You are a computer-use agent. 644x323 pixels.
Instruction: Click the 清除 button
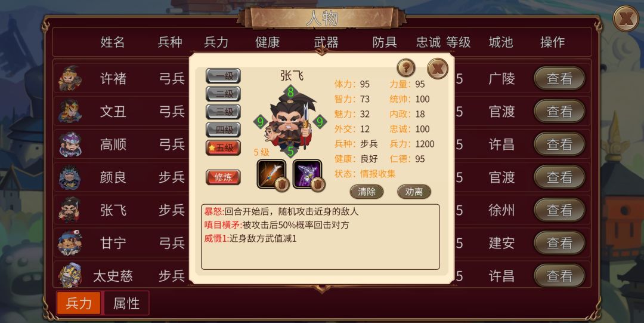[367, 192]
